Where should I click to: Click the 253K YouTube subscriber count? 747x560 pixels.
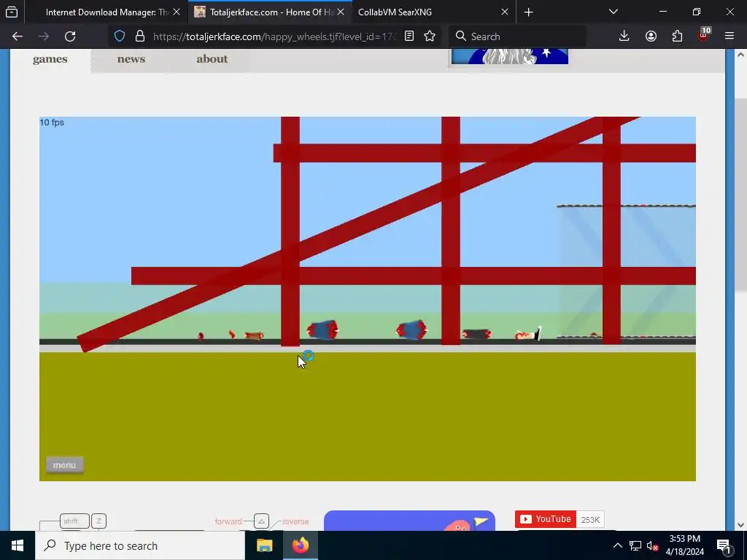click(590, 519)
